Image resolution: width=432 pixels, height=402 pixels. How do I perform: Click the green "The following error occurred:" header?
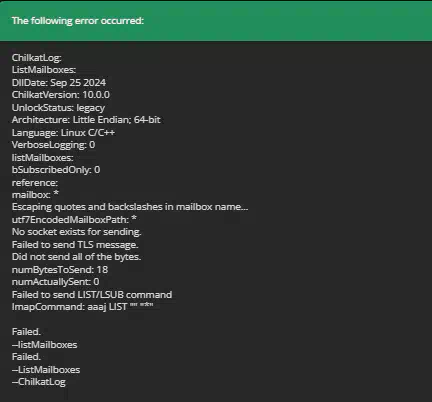pos(216,21)
